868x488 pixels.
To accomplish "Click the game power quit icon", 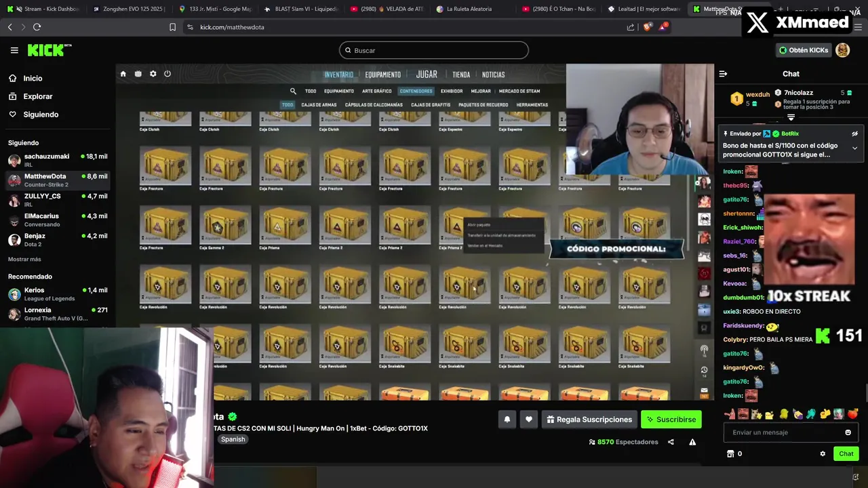I will [167, 74].
